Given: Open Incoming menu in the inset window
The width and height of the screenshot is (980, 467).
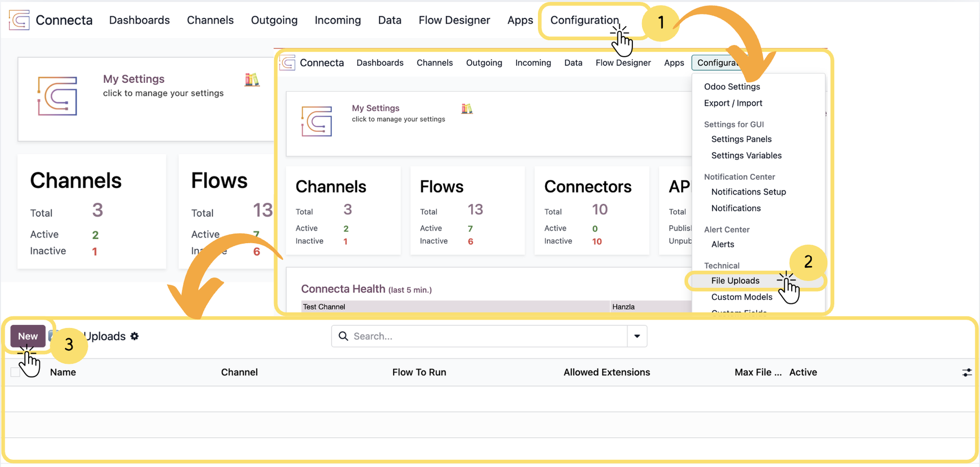Looking at the screenshot, I should coord(533,63).
